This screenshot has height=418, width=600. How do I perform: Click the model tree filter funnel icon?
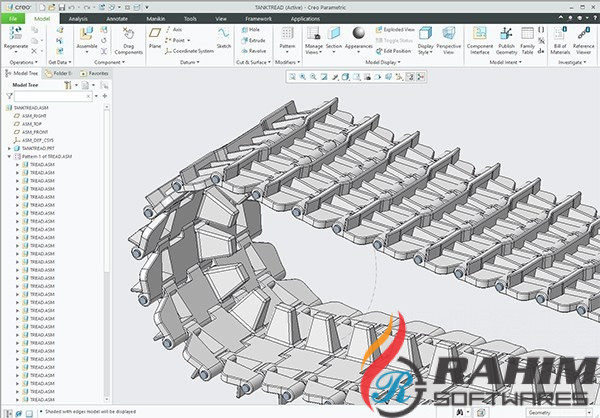[x=9, y=96]
